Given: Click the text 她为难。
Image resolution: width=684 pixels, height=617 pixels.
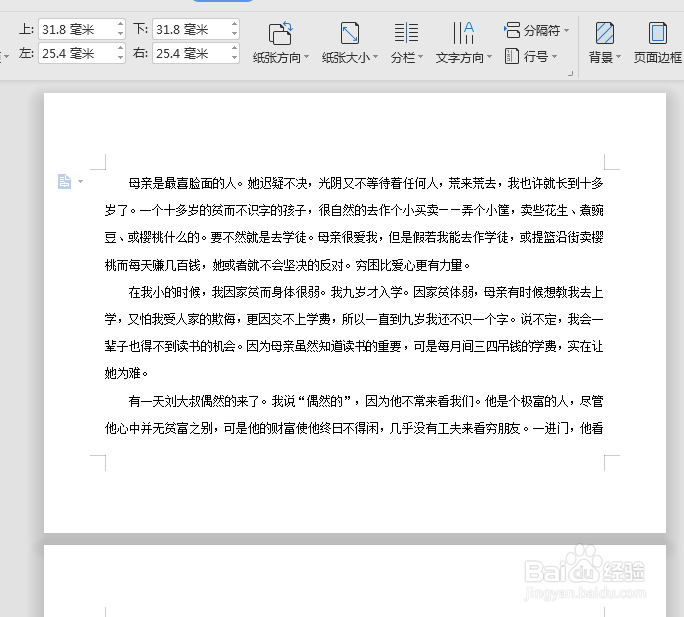Looking at the screenshot, I should pos(127,374).
